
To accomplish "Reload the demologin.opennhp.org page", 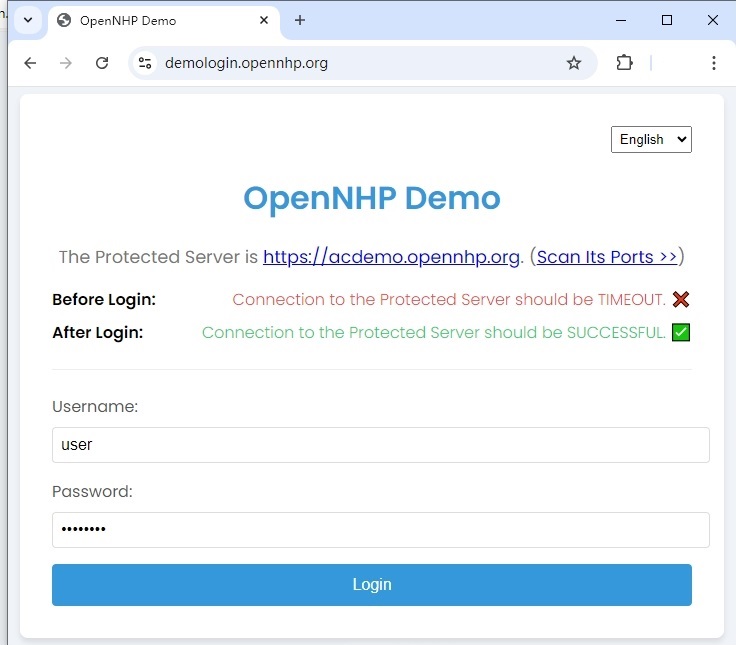I will pyautogui.click(x=102, y=63).
